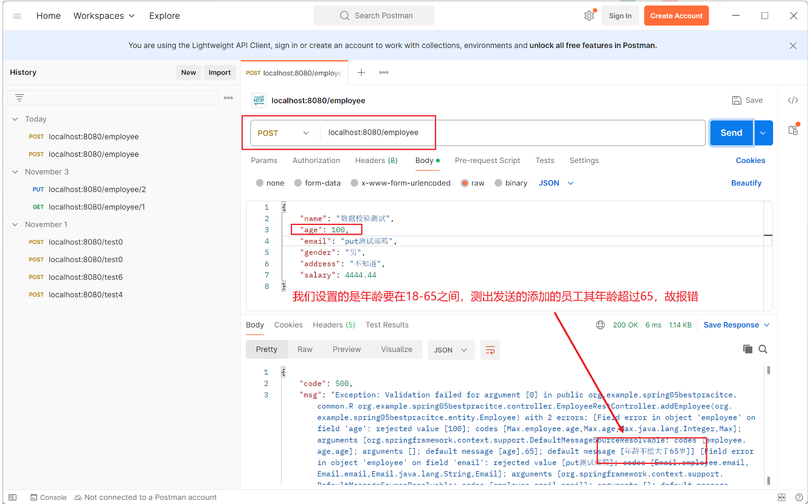Open the hamburger menu icon
The width and height of the screenshot is (812, 504).
(x=17, y=16)
